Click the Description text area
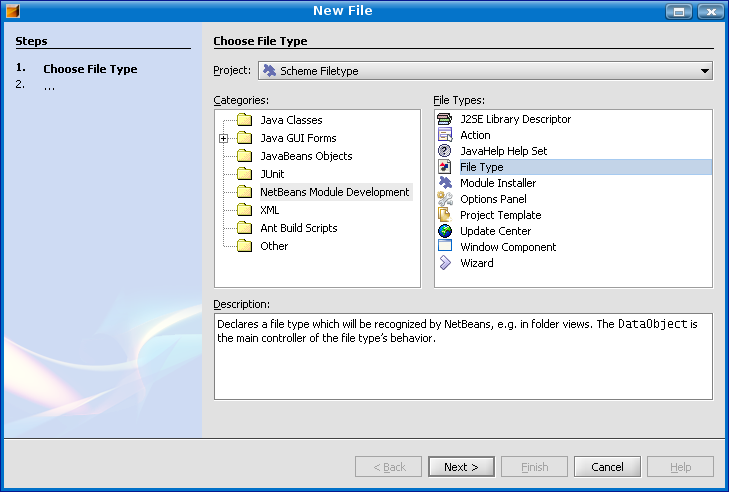Image resolution: width=729 pixels, height=492 pixels. 463,356
